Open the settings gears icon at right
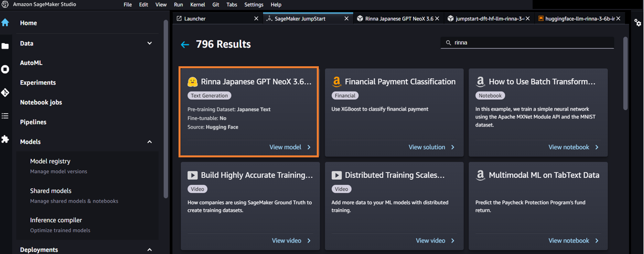Viewport: 644px width, 254px height. click(638, 22)
